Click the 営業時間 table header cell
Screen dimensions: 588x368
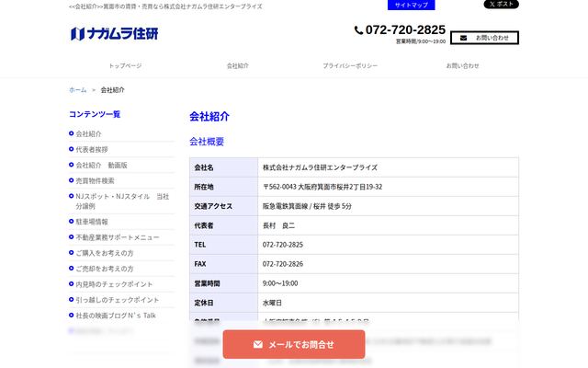(x=224, y=283)
